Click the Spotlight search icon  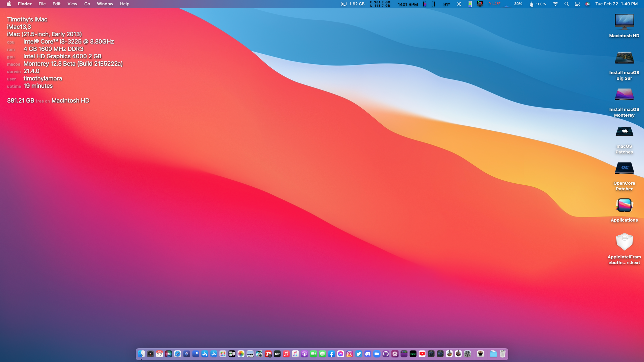(566, 4)
